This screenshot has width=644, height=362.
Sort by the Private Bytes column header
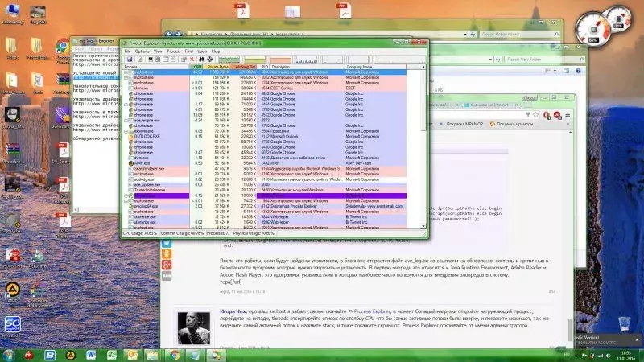click(x=217, y=67)
